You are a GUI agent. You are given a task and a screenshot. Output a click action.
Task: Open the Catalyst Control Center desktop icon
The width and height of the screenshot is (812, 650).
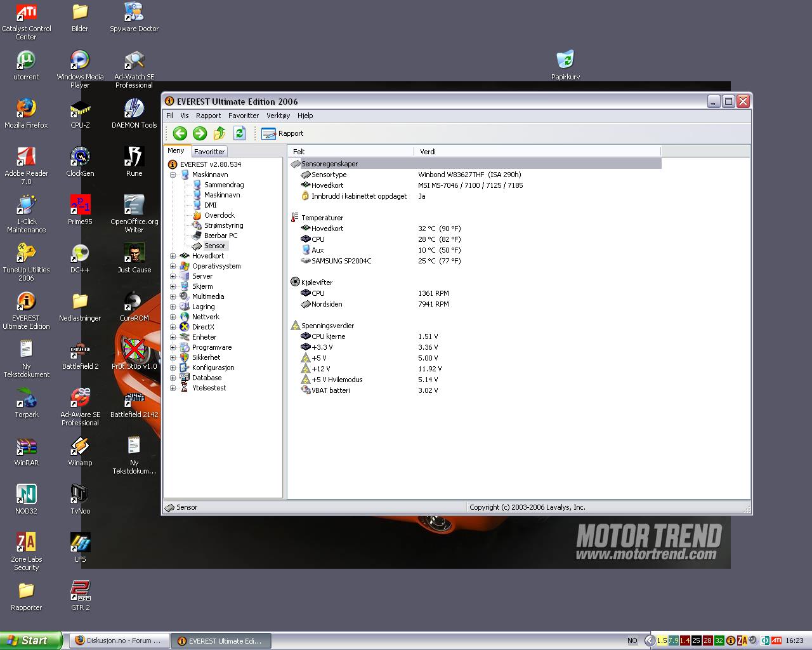pyautogui.click(x=26, y=22)
